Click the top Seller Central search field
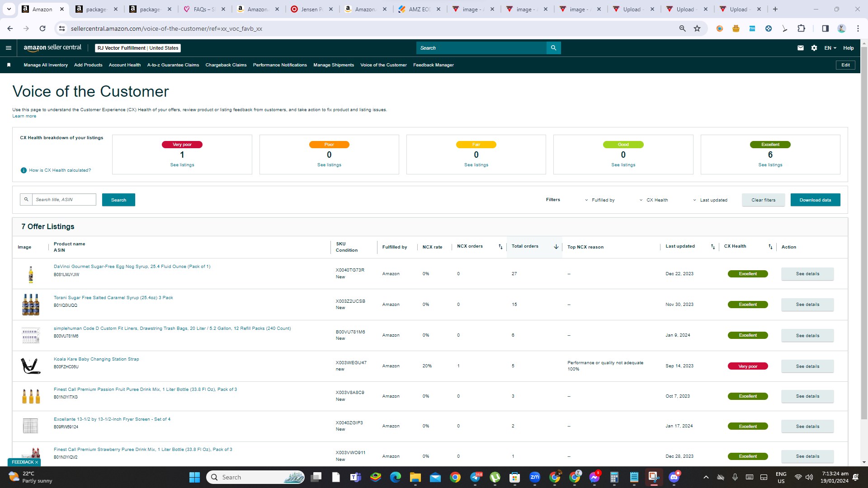Viewport: 868px width, 488px height. 481,48
